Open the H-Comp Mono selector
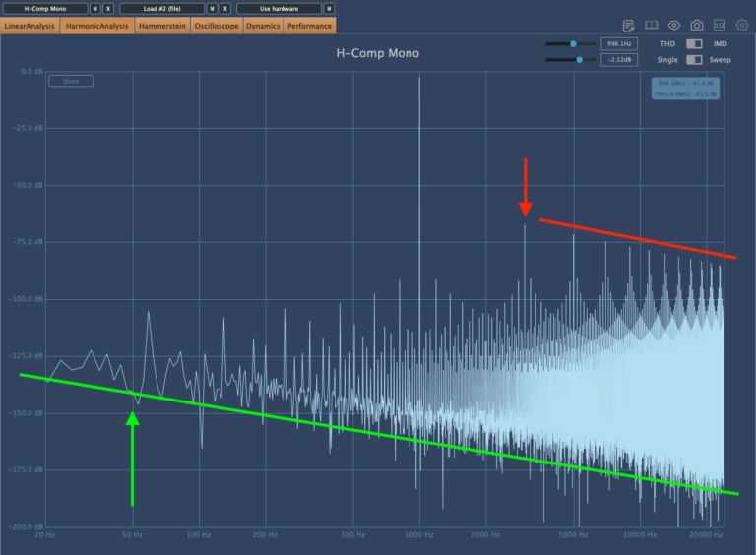 [44, 8]
